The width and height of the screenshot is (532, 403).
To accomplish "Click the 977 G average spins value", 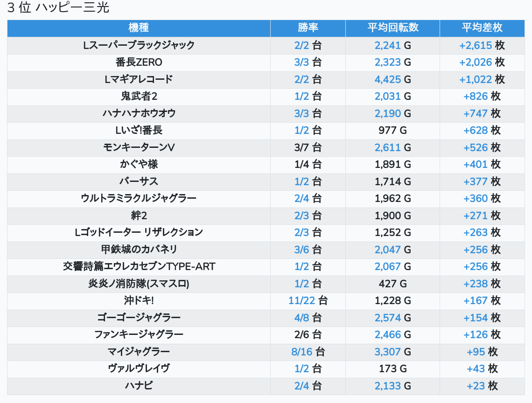I will pyautogui.click(x=392, y=130).
